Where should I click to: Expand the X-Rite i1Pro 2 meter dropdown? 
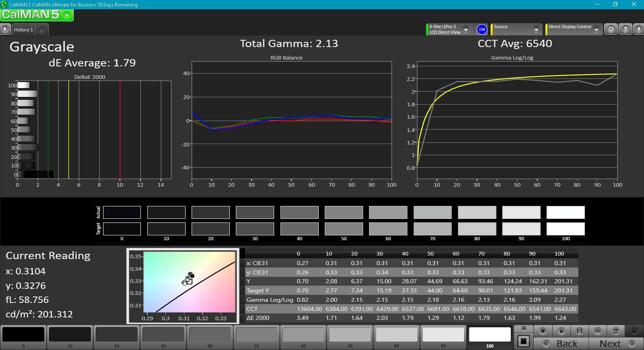tap(466, 29)
